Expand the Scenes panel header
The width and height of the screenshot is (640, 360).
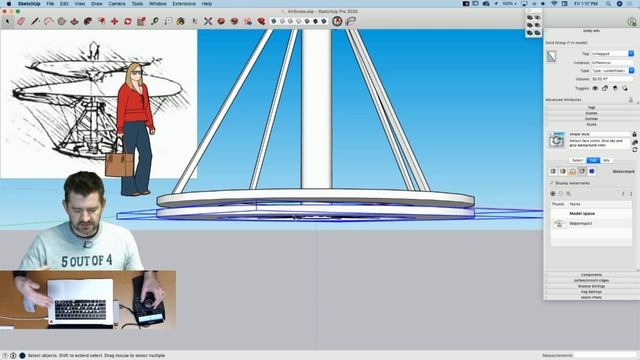[x=591, y=113]
